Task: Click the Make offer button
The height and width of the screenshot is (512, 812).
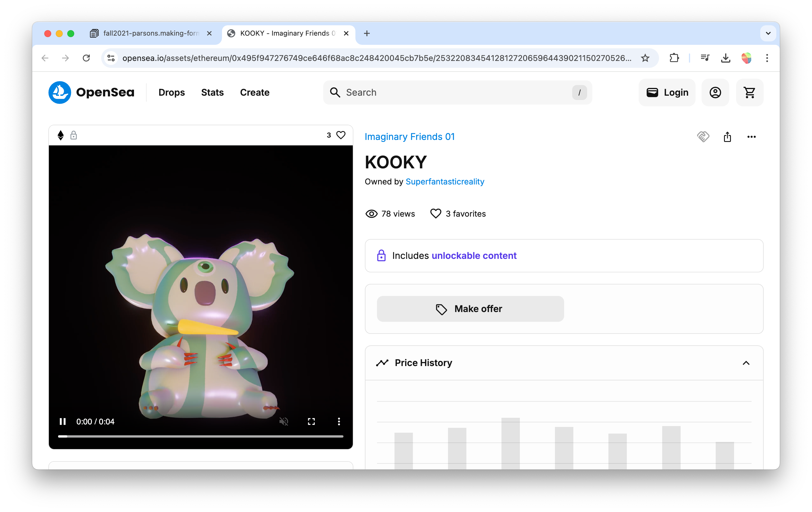Action: 470,309
